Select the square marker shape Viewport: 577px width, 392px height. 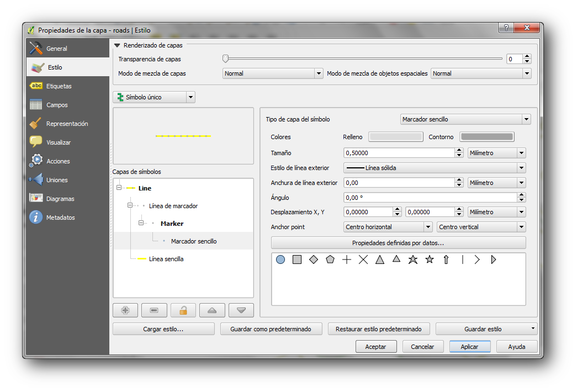(297, 260)
